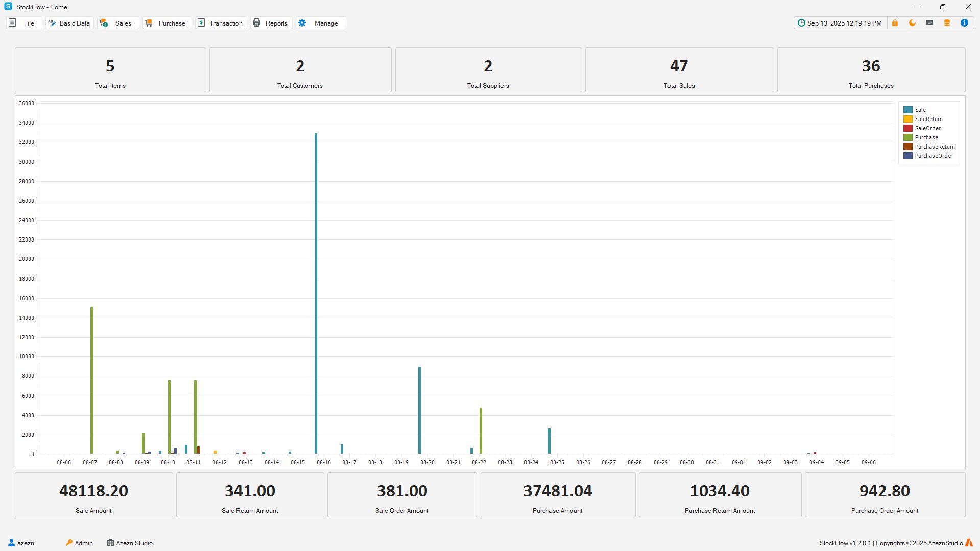Image resolution: width=980 pixels, height=551 pixels.
Task: Click the Purchase Return Amount card
Action: click(x=719, y=495)
